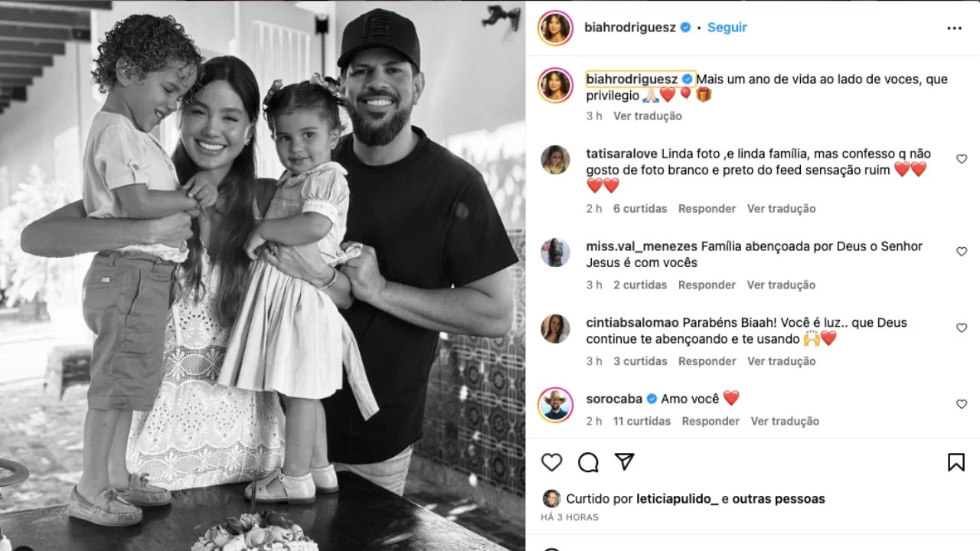This screenshot has width=980, height=551.
Task: Open comment field via speech bubble icon
Action: coord(588,462)
